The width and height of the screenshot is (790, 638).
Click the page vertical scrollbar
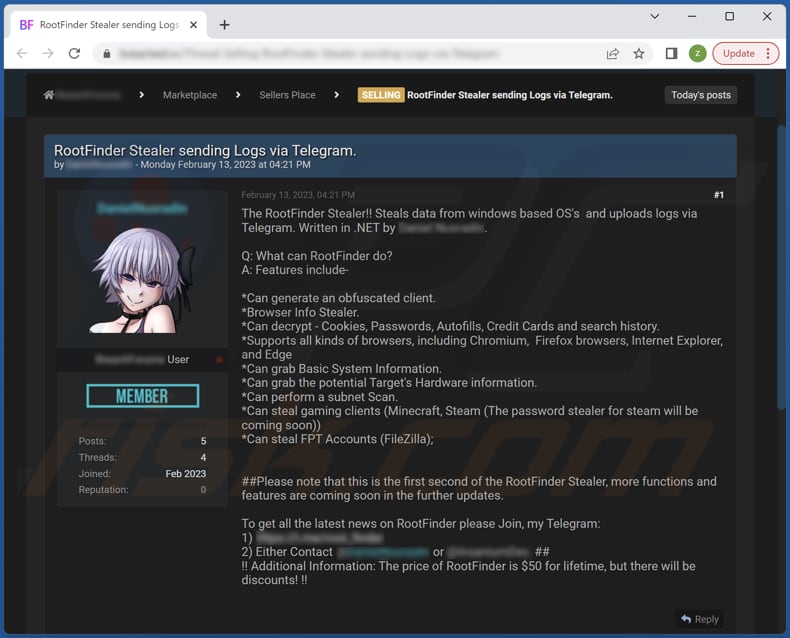[x=781, y=267]
